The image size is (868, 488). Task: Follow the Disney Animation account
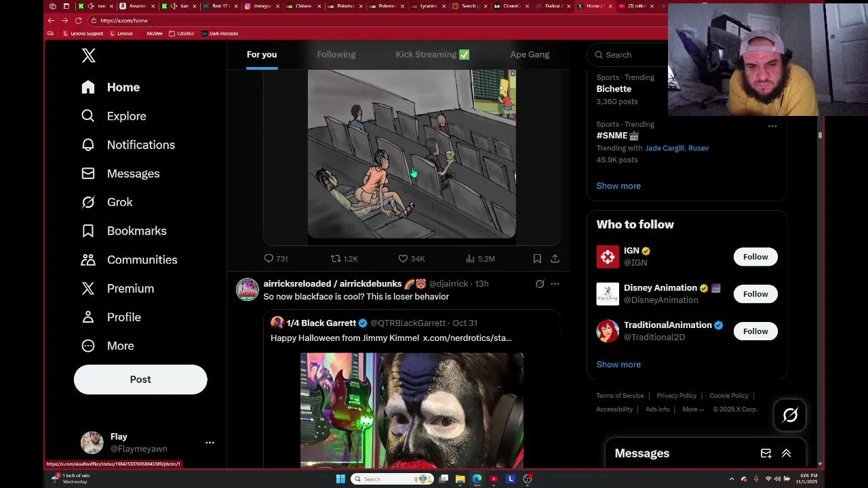pyautogui.click(x=755, y=294)
